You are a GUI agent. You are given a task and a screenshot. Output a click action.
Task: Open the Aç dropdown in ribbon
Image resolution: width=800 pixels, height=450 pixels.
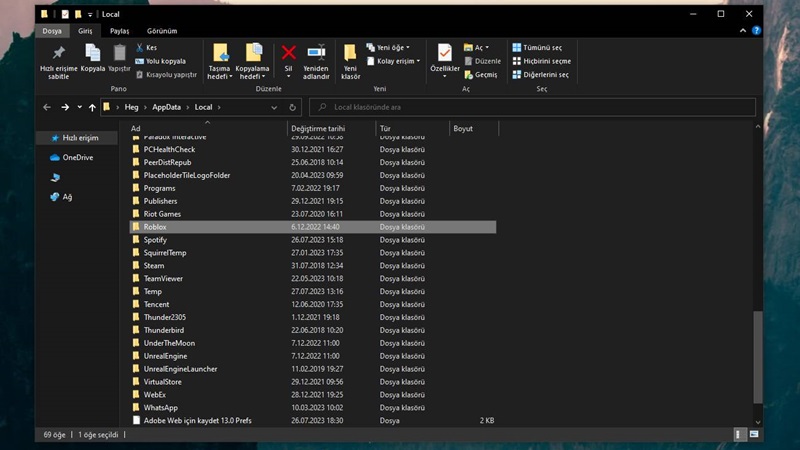(476, 47)
